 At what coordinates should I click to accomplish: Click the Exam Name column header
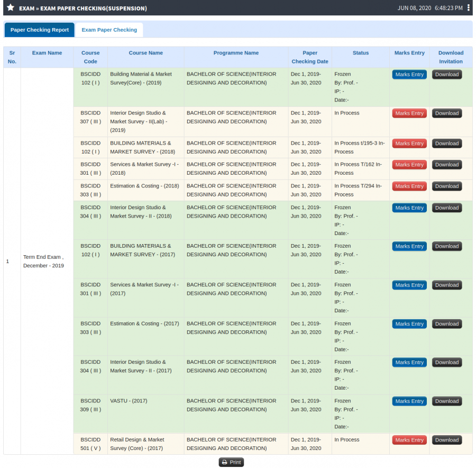[47, 57]
